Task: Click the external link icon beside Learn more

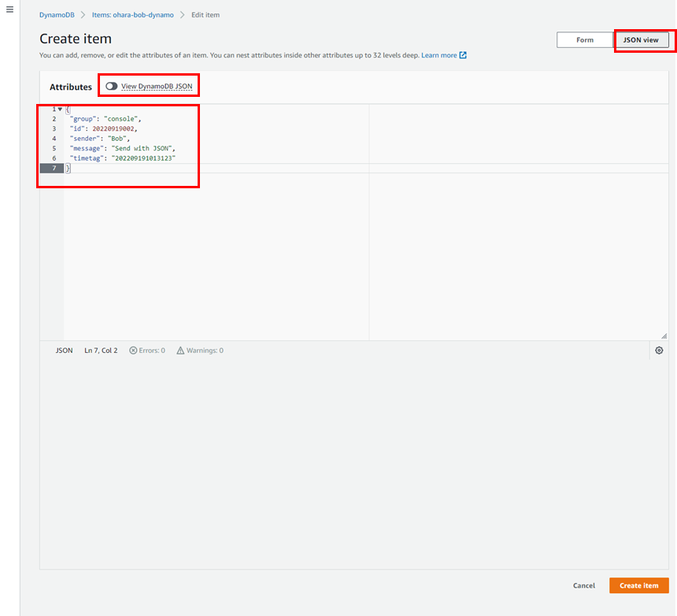Action: pos(463,55)
